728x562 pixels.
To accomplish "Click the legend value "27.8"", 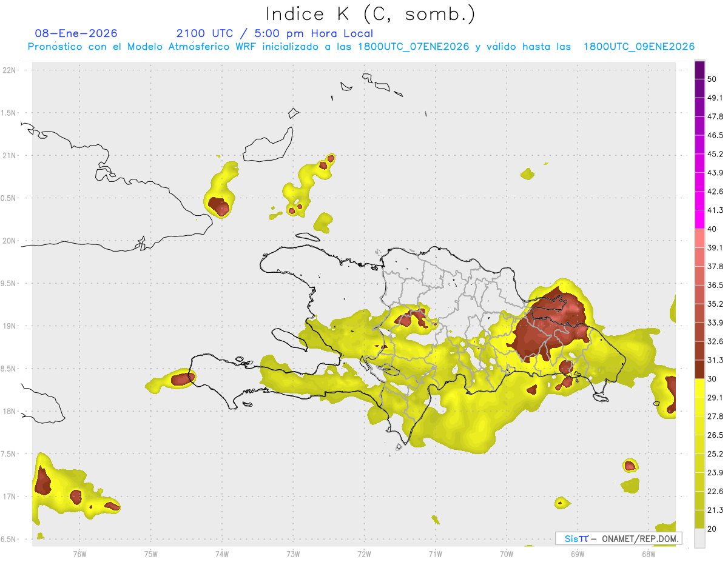I will [x=715, y=416].
